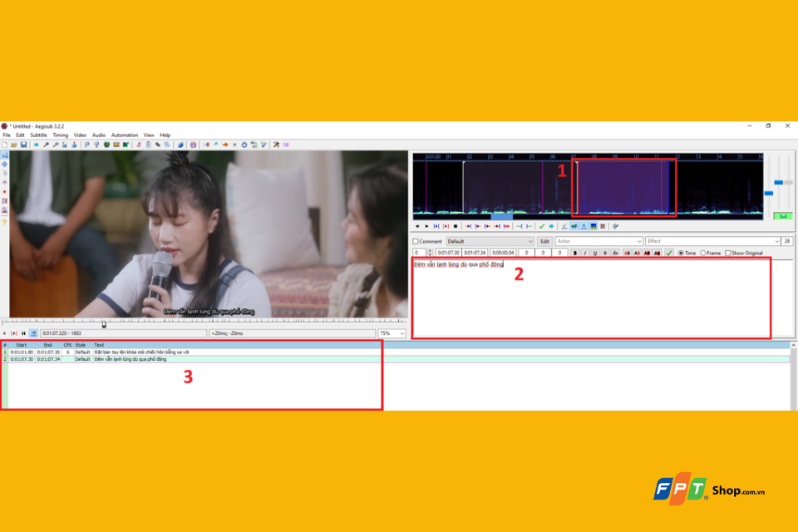The width and height of the screenshot is (798, 532).
Task: Click the Underline formatting button
Action: pos(595,253)
